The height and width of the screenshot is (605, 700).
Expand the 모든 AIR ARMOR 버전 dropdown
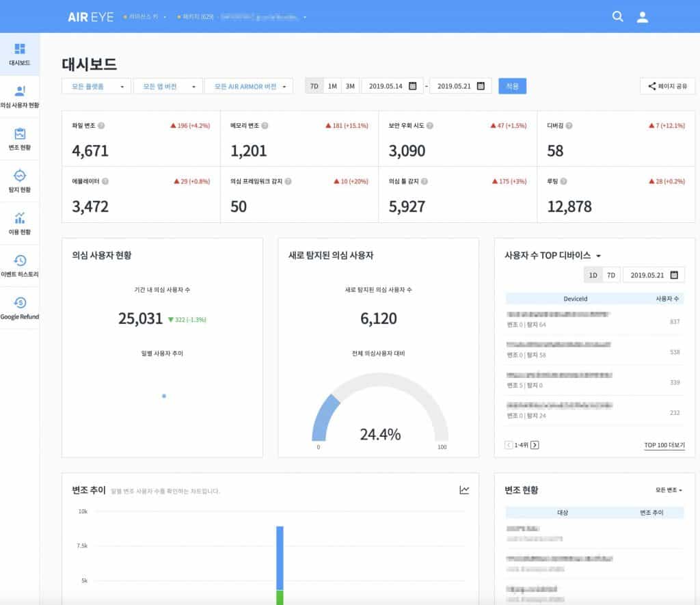248,86
